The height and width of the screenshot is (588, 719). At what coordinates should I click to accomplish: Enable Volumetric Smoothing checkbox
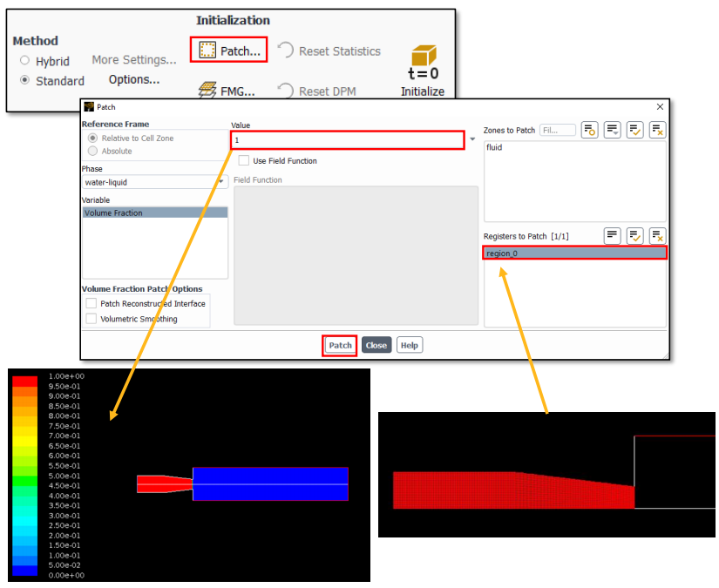click(x=92, y=319)
